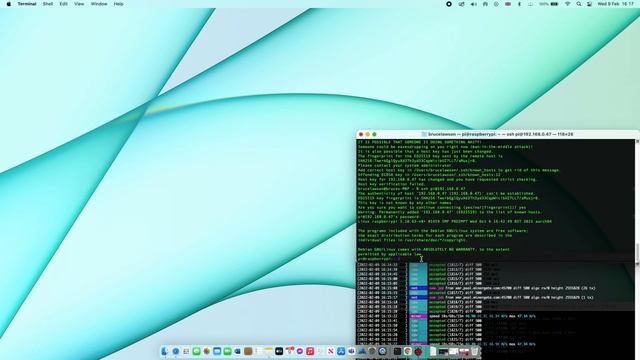Click the terminal window title bar text
This screenshot has width=640, height=360.
click(x=500, y=134)
